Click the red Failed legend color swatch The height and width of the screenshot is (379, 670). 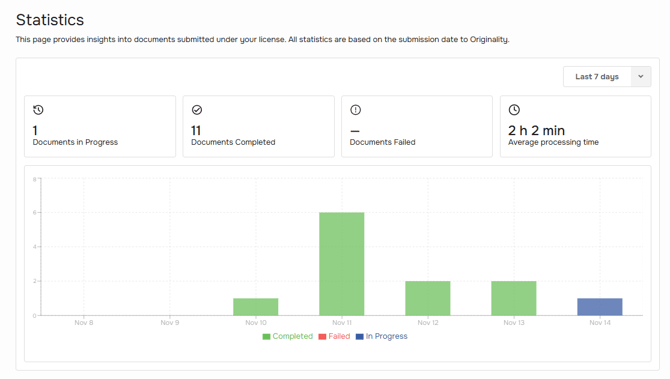pos(322,337)
